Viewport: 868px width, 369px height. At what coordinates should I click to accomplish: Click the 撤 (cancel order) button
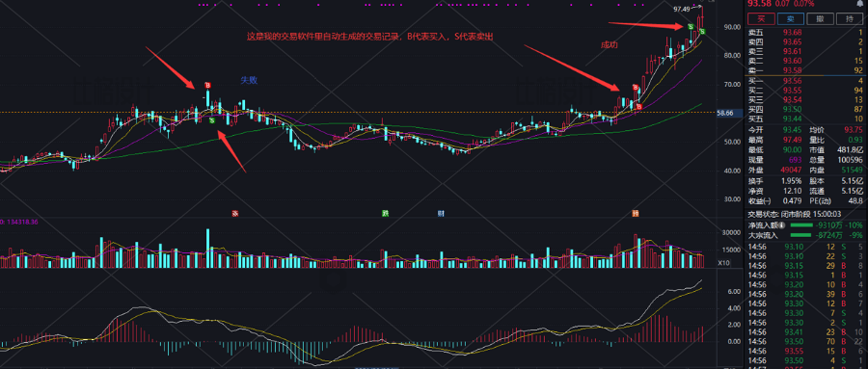[x=820, y=19]
